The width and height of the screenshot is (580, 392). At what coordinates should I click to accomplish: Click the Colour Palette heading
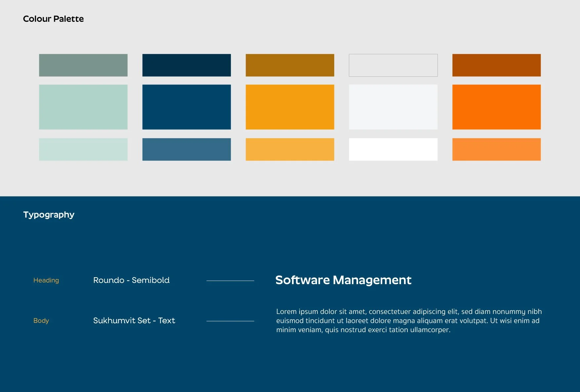53,19
